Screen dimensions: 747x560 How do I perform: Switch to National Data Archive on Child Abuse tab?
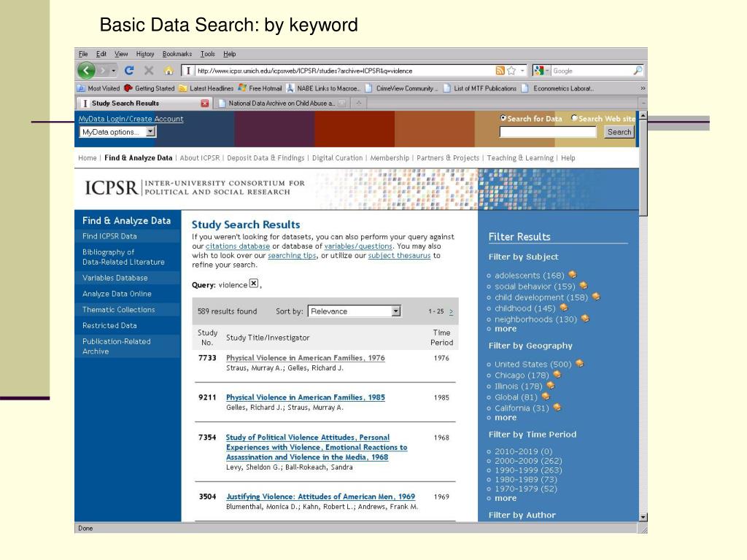pos(282,104)
